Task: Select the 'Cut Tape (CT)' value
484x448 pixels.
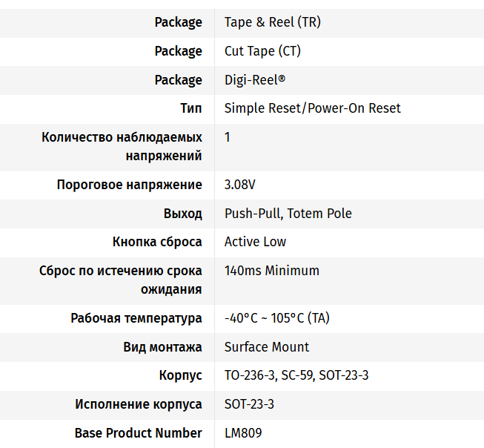Action: (262, 51)
